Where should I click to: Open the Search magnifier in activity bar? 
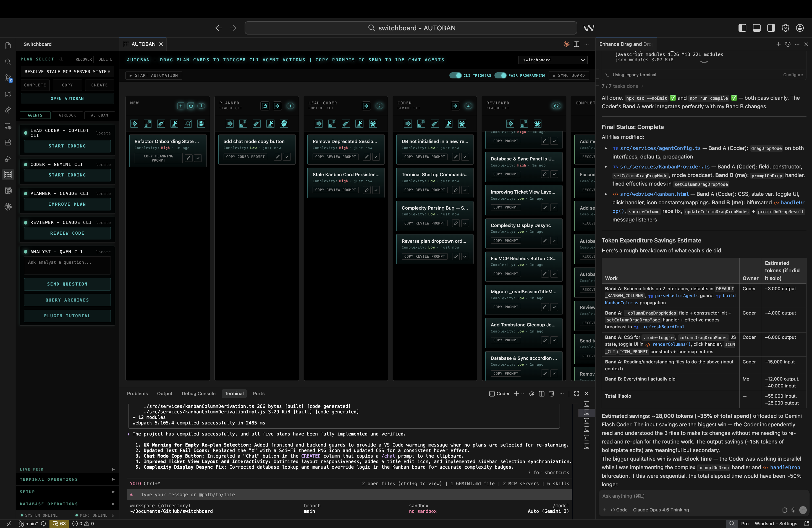[8, 62]
